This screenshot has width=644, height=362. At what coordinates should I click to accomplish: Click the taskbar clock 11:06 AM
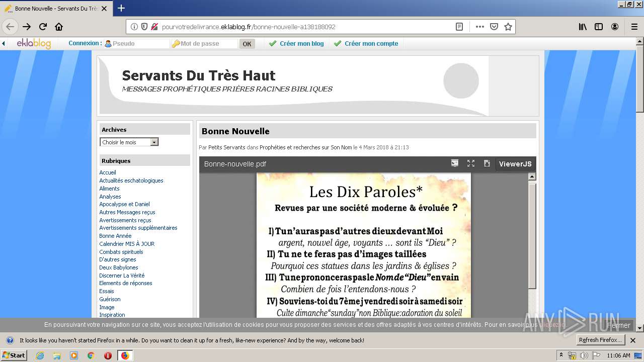coord(619,355)
